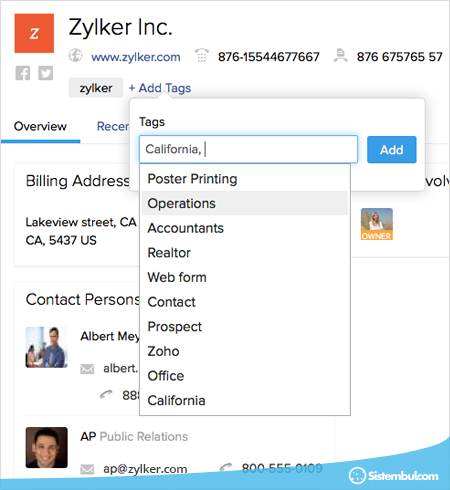Viewport: 450px width, 490px height.
Task: Click the owner profile photo thumbnail
Action: [377, 224]
